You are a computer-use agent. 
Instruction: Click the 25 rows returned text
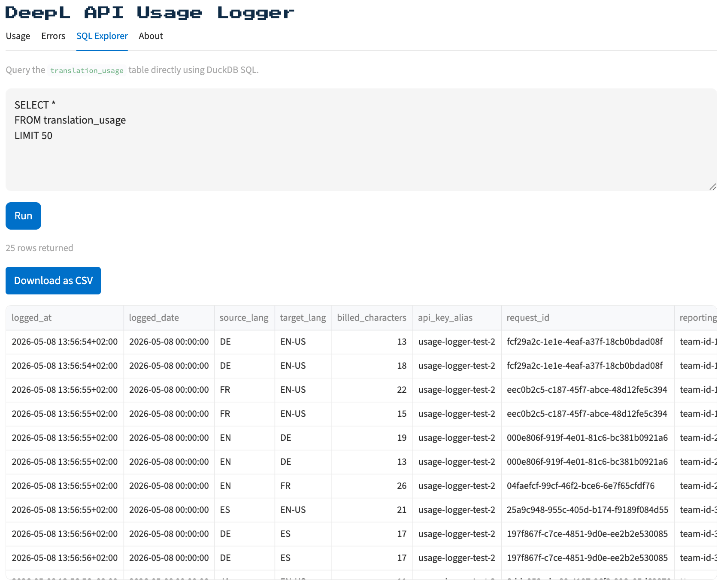(x=39, y=248)
